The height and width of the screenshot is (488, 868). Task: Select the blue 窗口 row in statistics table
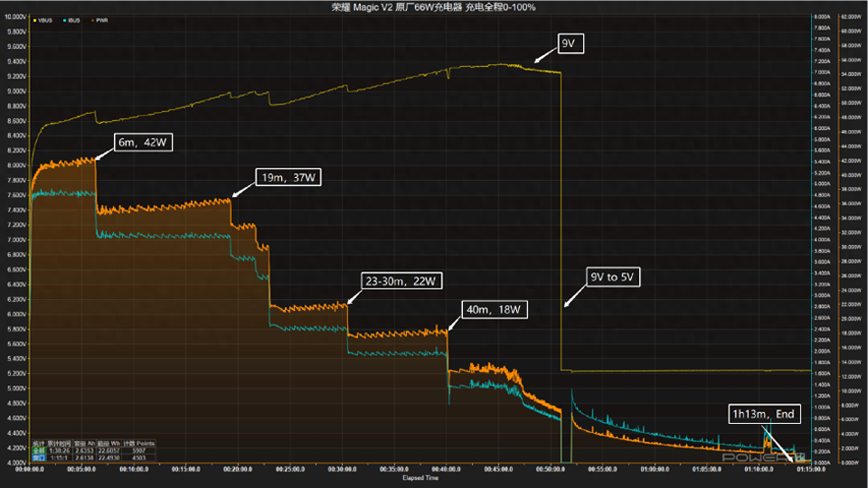pyautogui.click(x=39, y=457)
